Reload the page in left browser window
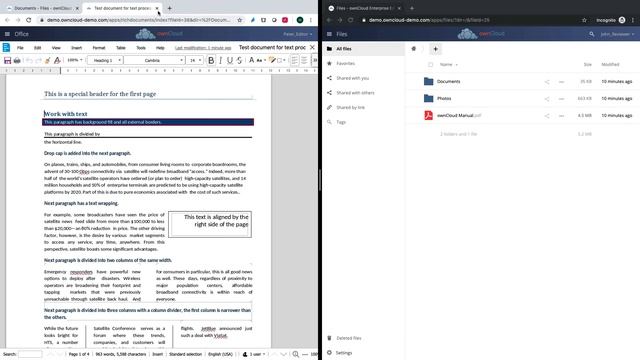Image resolution: width=640 pixels, height=360 pixels. click(x=29, y=20)
